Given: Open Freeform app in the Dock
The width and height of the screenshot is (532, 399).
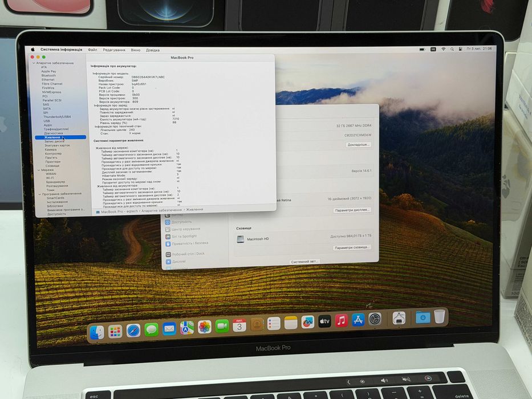Looking at the screenshot, I should click(x=308, y=322).
